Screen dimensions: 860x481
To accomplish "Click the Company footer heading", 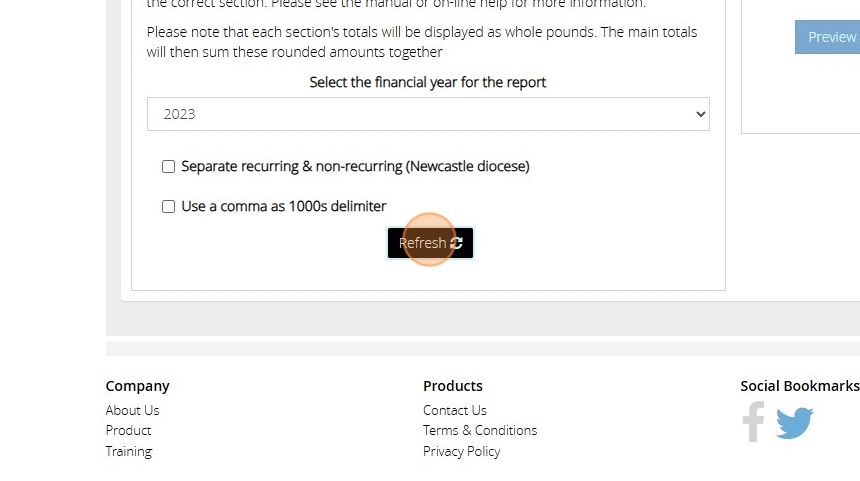I will click(137, 386).
